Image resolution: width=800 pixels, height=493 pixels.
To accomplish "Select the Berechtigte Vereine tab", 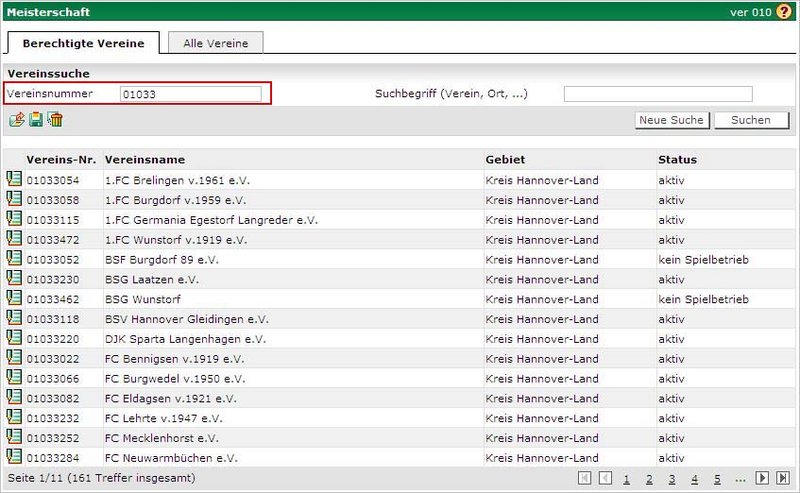I will click(83, 42).
